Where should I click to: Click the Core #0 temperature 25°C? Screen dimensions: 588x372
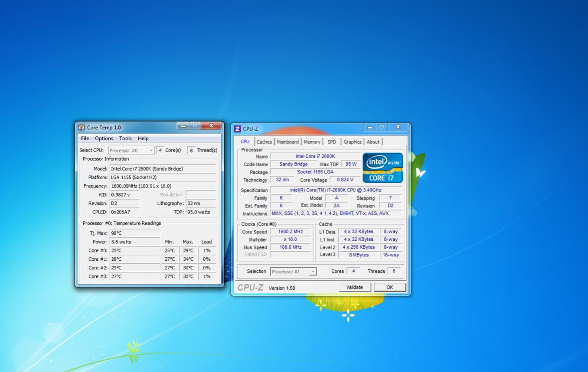pyautogui.click(x=135, y=250)
